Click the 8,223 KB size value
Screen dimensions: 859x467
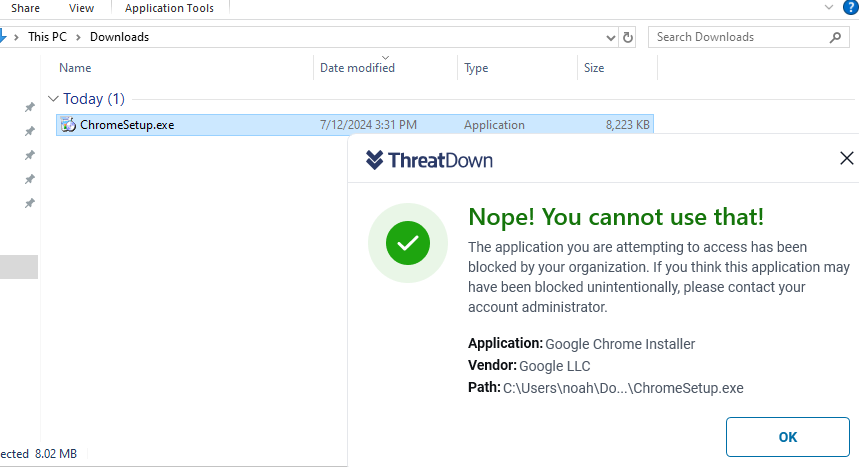[627, 125]
